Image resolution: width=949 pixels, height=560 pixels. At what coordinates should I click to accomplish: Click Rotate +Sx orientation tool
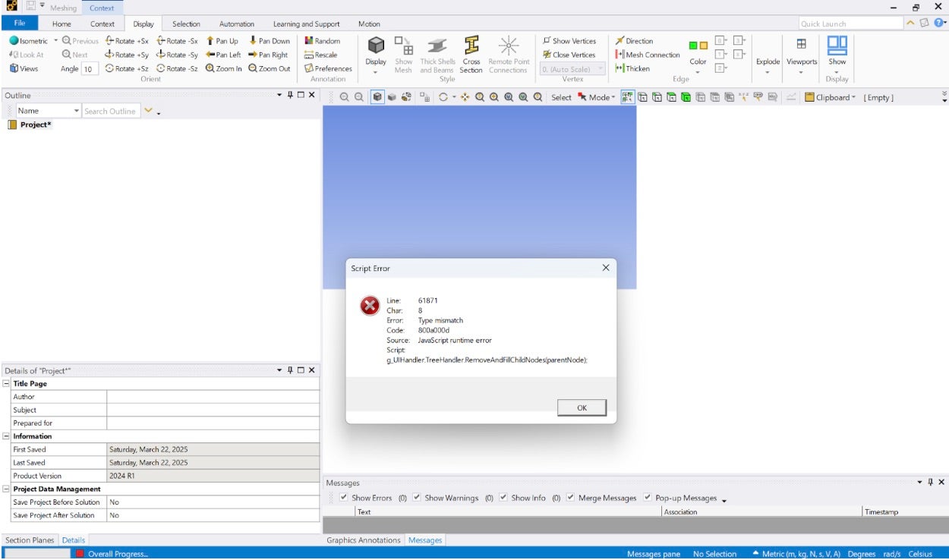(110, 41)
